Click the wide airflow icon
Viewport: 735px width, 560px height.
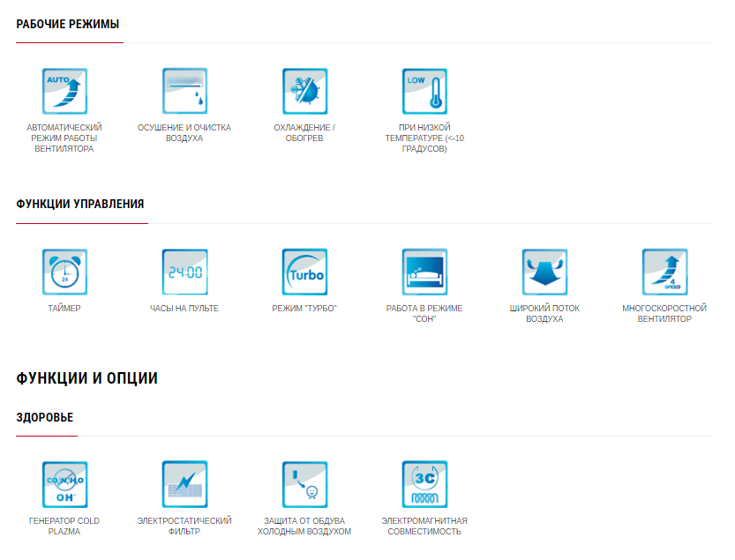coord(544,272)
